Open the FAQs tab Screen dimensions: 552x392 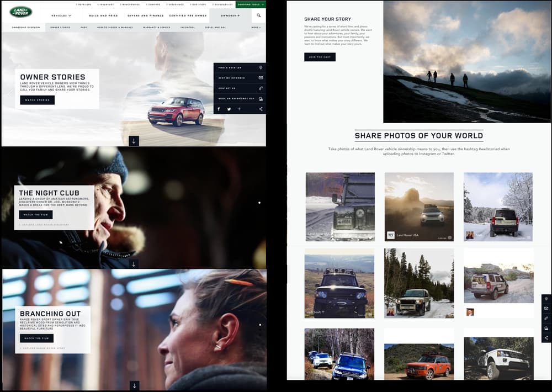point(84,27)
